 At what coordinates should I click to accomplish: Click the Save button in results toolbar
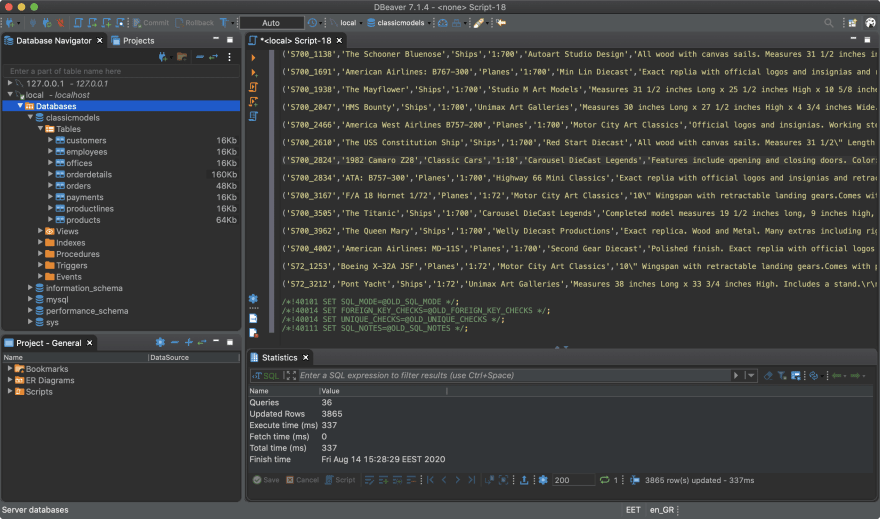266,480
